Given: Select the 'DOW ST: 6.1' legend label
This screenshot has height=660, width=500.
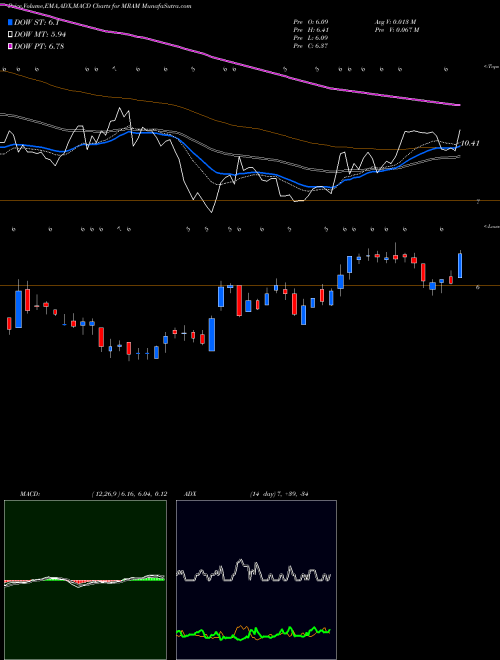Looking at the screenshot, I should click(36, 22).
